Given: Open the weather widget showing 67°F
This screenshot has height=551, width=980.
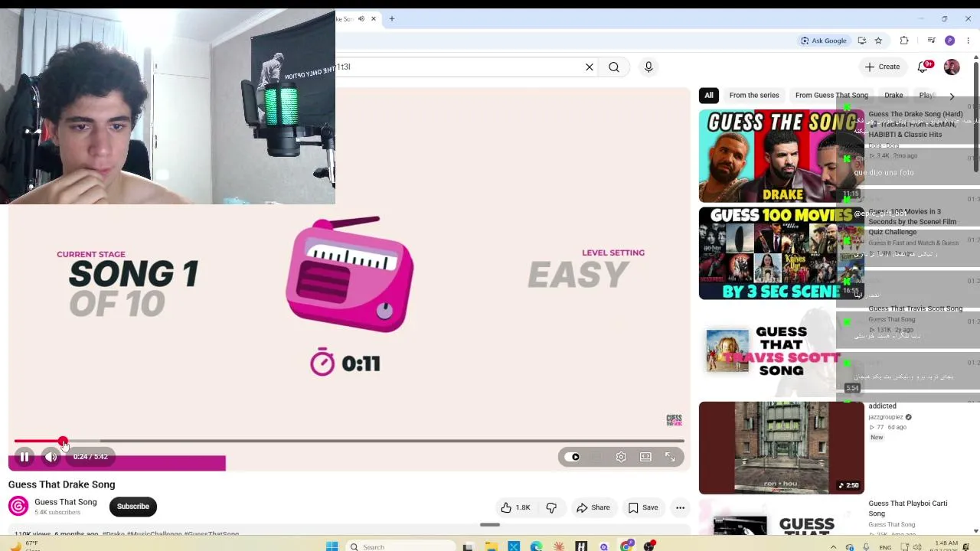Looking at the screenshot, I should point(25,546).
